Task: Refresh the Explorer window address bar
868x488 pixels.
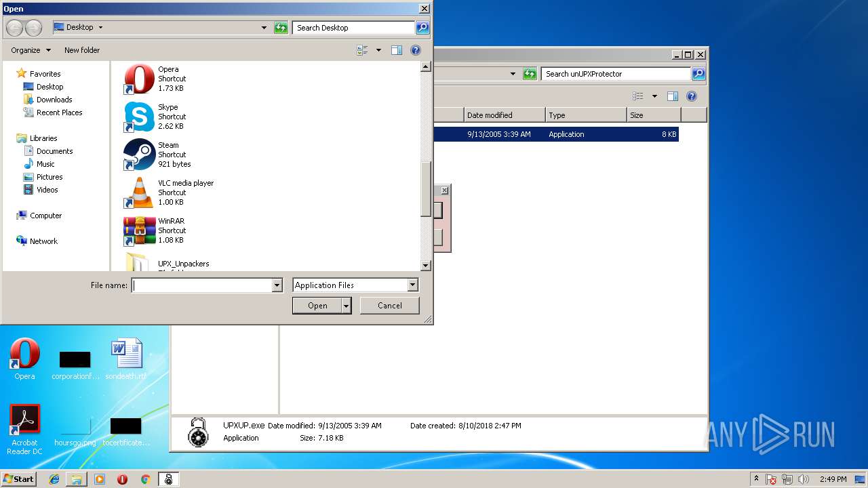Action: (x=530, y=74)
